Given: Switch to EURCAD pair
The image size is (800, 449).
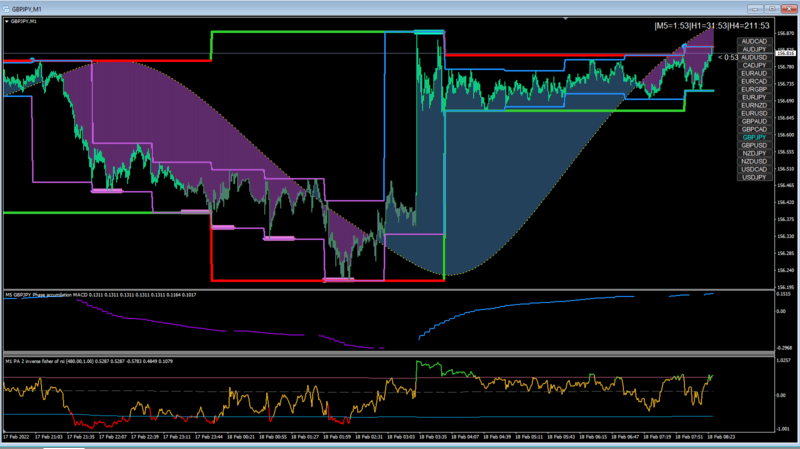Looking at the screenshot, I should [754, 82].
